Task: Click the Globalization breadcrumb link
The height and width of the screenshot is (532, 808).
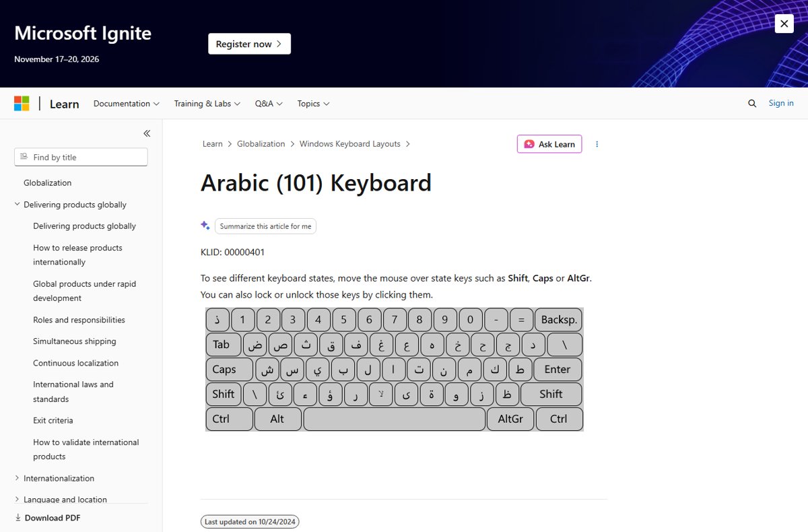Action: click(x=261, y=143)
